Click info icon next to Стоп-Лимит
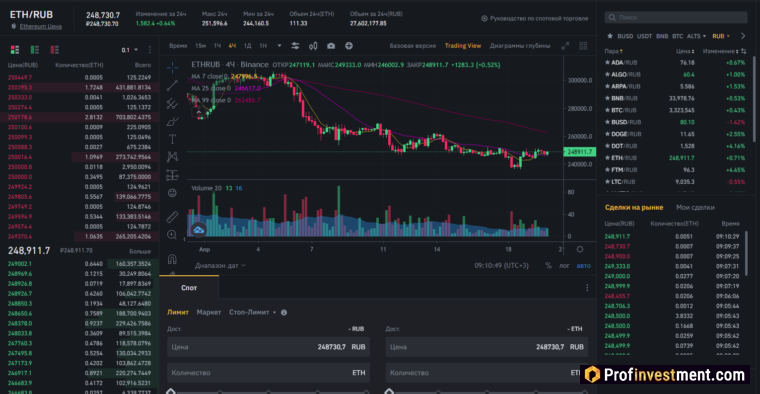Image resolution: width=760 pixels, height=394 pixels. (284, 313)
